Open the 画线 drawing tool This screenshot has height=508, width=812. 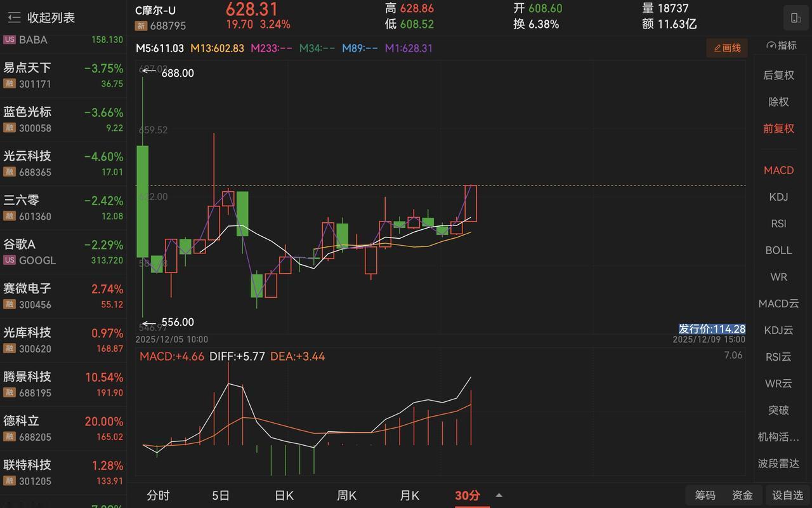(727, 48)
